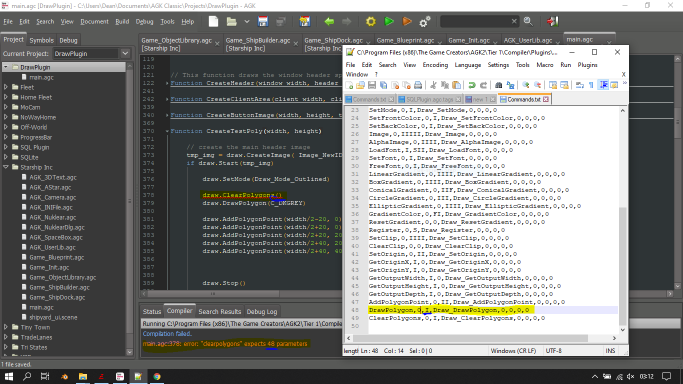Zoom in using Notepad++ toolbar

click(526, 85)
